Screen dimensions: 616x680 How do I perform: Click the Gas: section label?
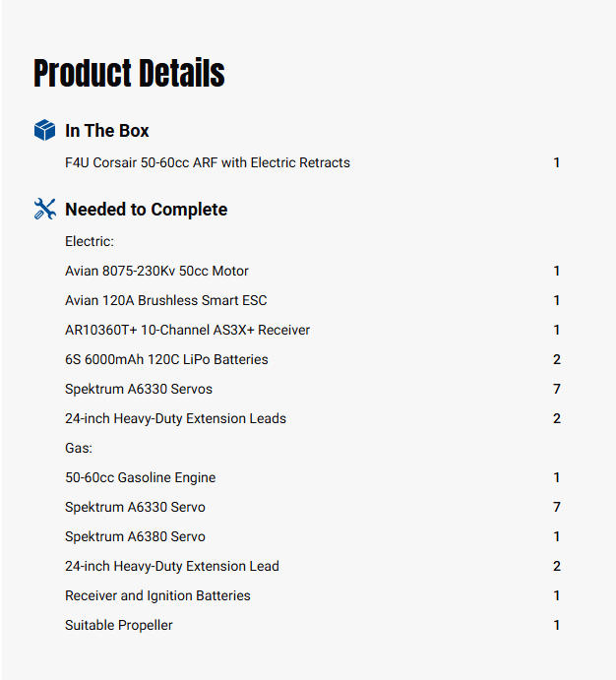pyautogui.click(x=79, y=448)
